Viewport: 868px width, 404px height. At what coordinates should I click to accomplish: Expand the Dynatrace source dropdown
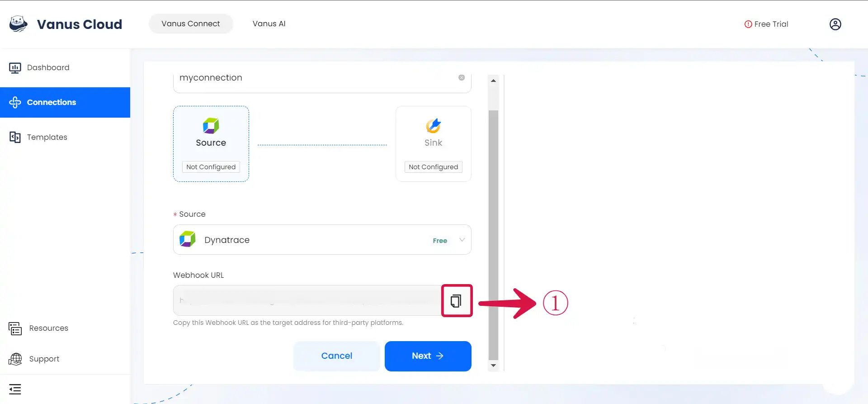(322, 240)
